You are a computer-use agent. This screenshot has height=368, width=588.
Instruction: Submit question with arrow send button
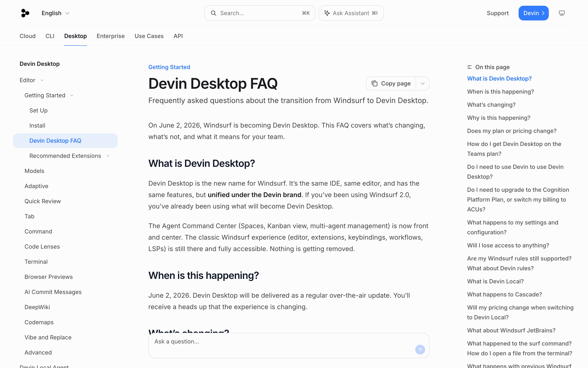420,350
